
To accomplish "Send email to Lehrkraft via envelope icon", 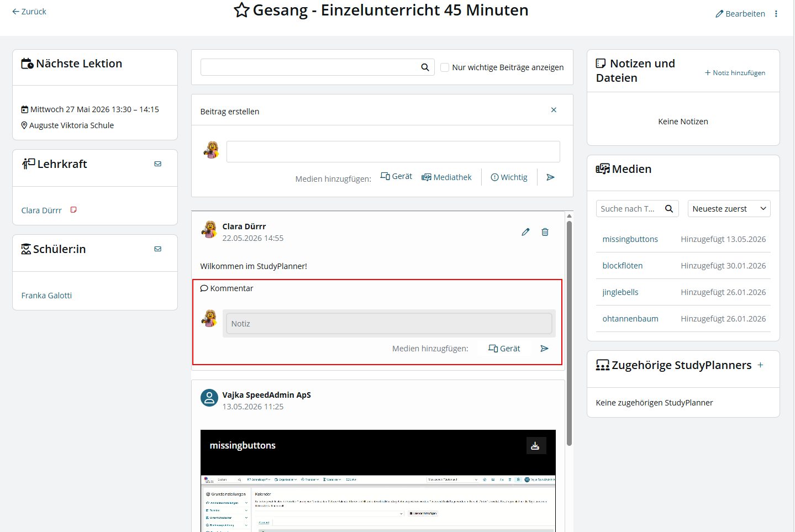I will [158, 164].
